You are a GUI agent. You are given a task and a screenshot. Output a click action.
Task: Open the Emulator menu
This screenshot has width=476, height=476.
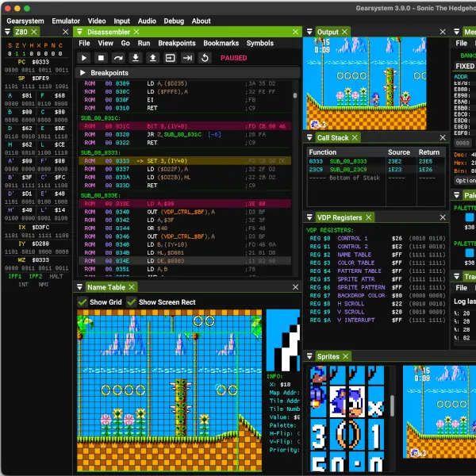click(x=66, y=21)
